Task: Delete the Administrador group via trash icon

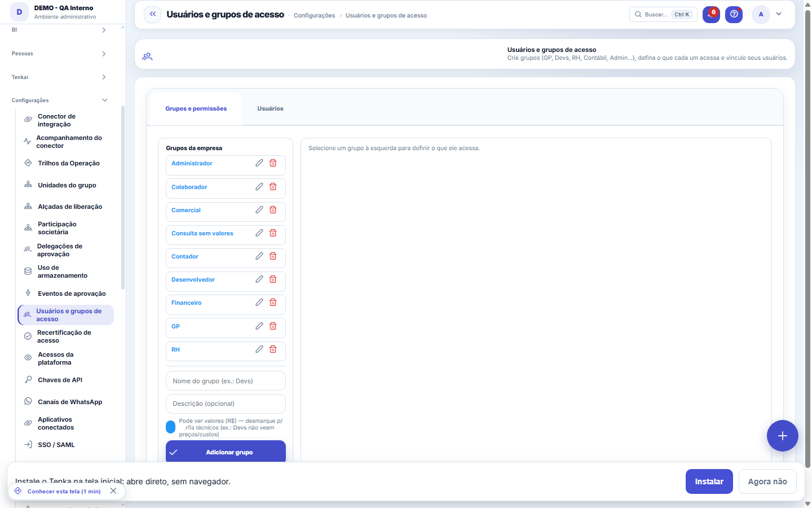Action: pos(273,163)
